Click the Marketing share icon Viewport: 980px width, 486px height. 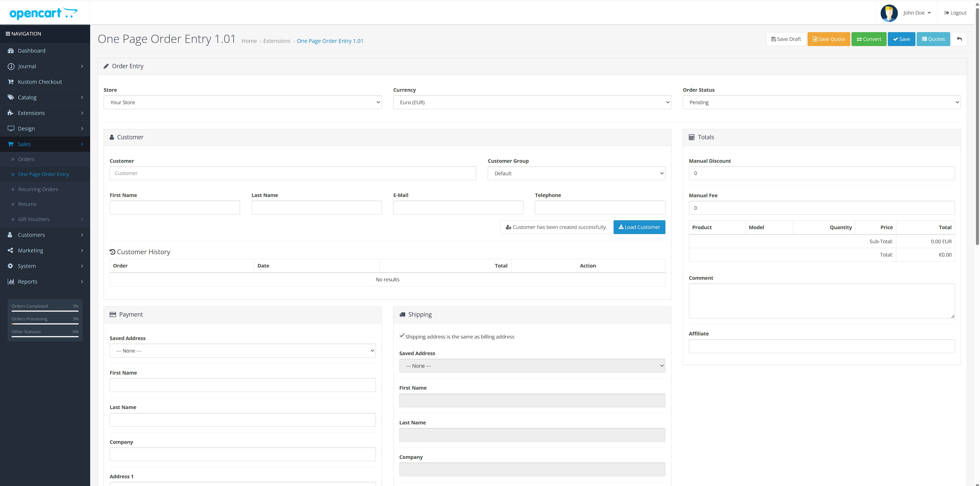pyautogui.click(x=10, y=250)
